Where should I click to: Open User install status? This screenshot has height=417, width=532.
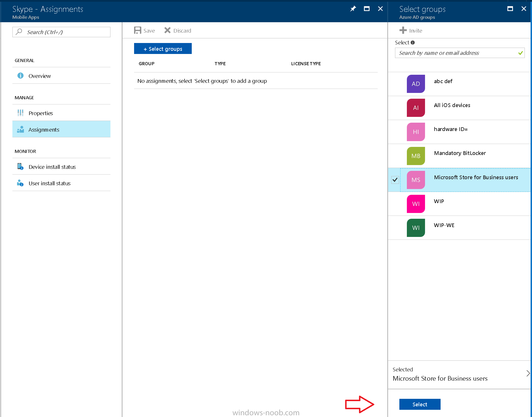[x=61, y=183]
